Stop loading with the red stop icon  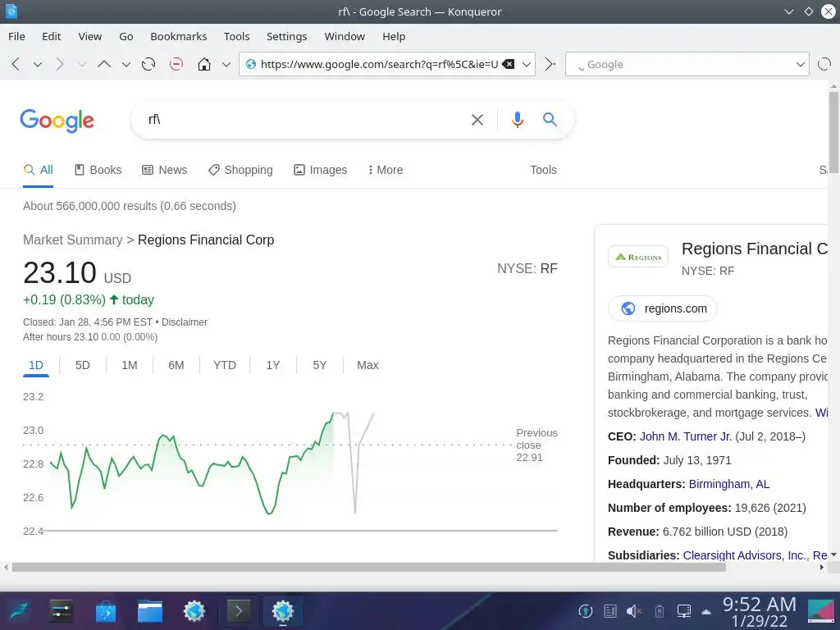(176, 64)
